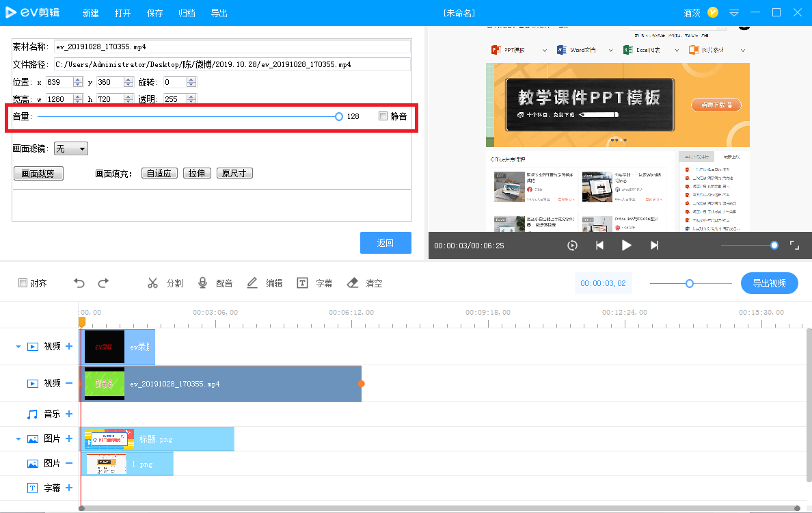
Task: Enable the 静音 mute checkbox
Action: [383, 116]
